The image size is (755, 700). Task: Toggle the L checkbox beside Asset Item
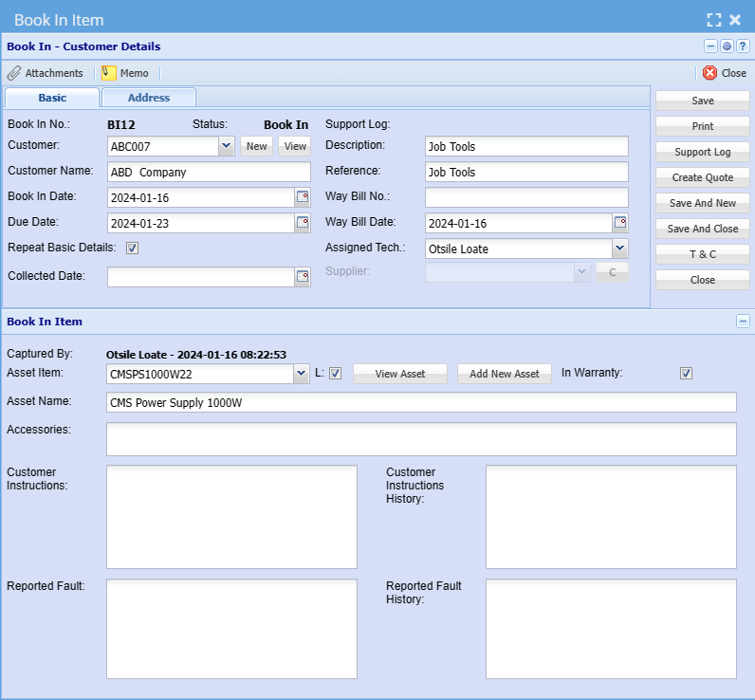point(335,374)
